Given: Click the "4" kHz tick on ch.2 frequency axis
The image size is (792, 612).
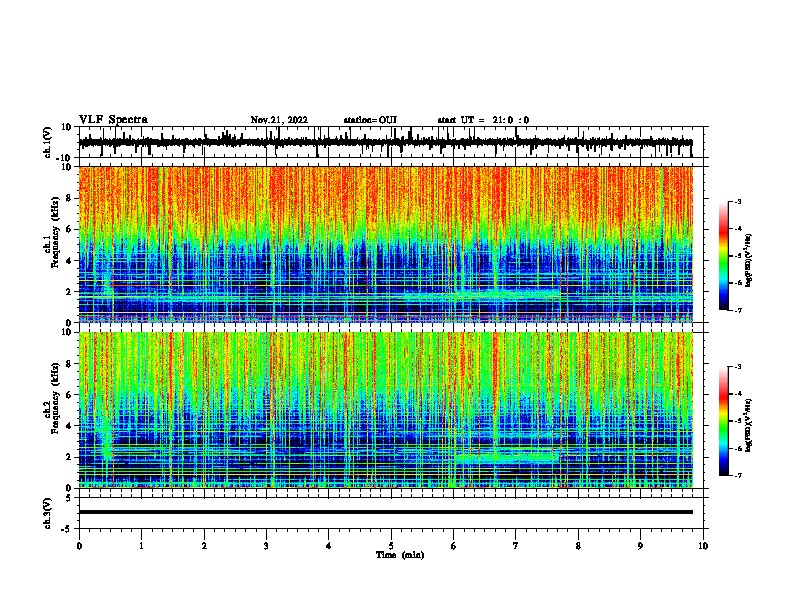Looking at the screenshot, I should tap(69, 426).
